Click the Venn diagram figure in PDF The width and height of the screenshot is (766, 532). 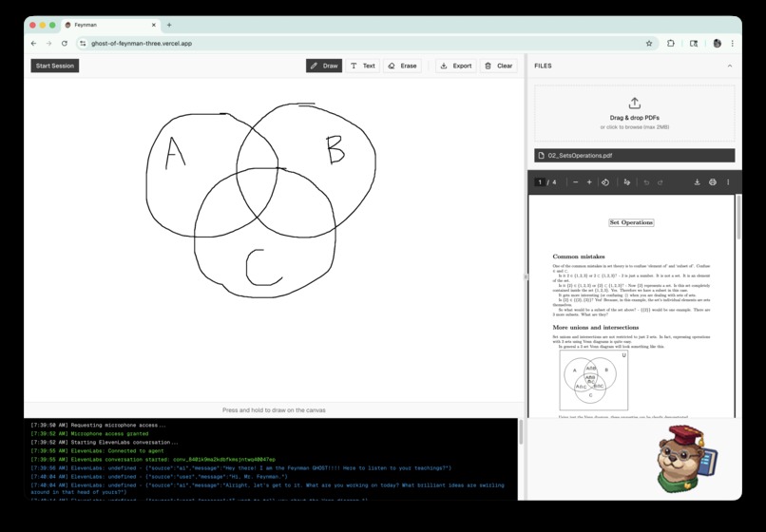(x=594, y=380)
